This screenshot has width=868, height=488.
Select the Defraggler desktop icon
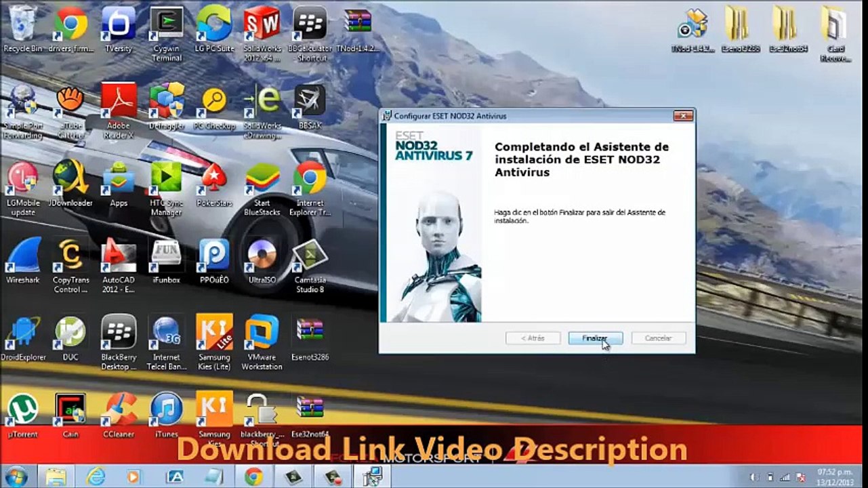coord(167,108)
